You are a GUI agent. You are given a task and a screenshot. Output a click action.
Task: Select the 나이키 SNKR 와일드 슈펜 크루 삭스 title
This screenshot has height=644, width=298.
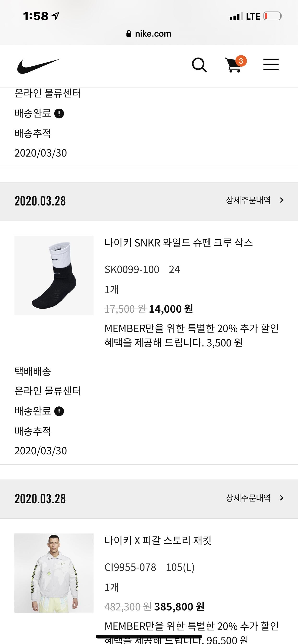(179, 242)
